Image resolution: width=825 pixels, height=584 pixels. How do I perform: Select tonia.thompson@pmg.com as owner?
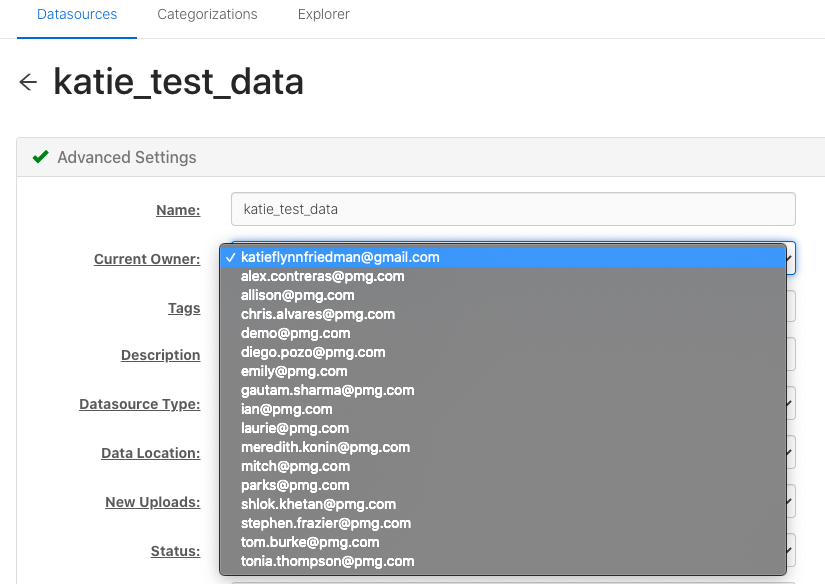tap(503, 561)
